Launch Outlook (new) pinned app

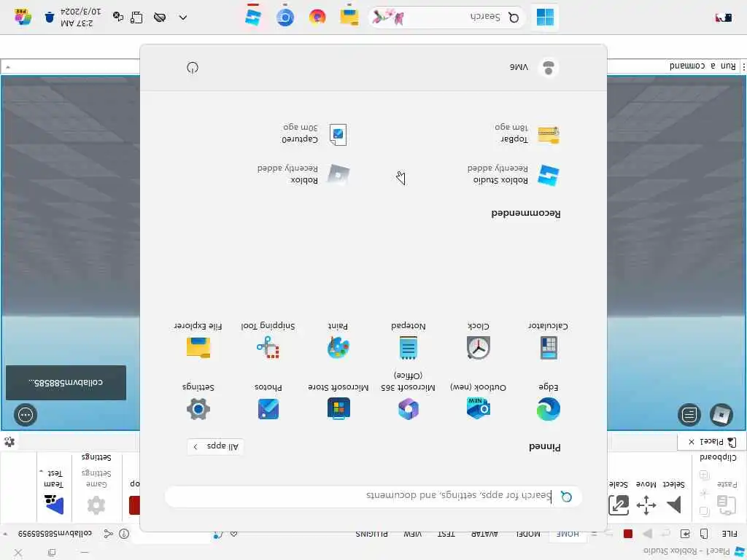coord(478,402)
